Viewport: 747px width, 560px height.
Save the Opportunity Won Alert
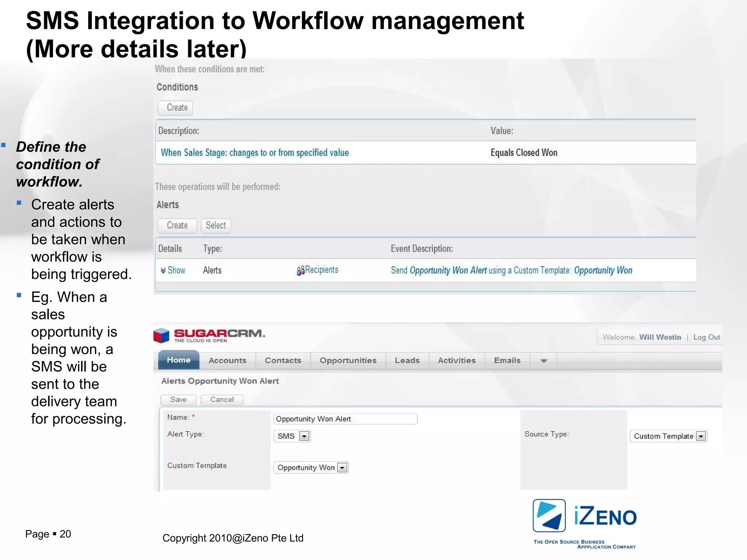(178, 400)
